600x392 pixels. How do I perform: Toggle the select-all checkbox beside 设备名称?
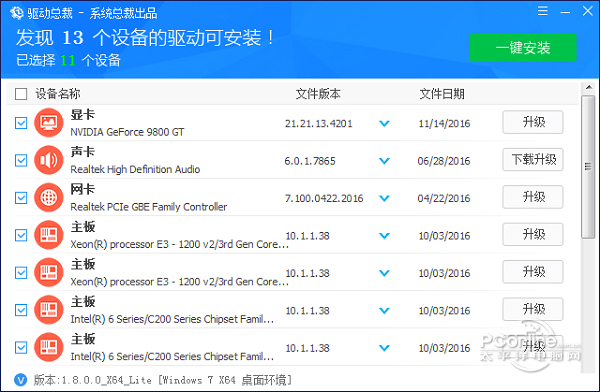click(x=21, y=94)
